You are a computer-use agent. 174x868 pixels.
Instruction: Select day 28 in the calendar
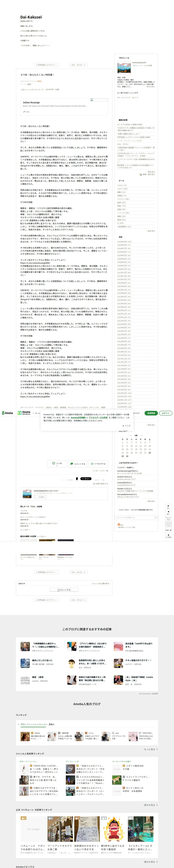(150, 453)
